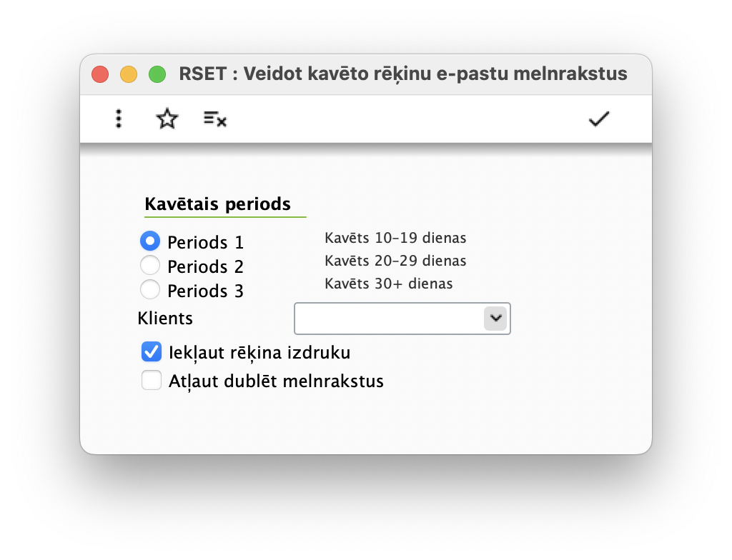Expand the client selection combo box
732x560 pixels.
(402, 318)
